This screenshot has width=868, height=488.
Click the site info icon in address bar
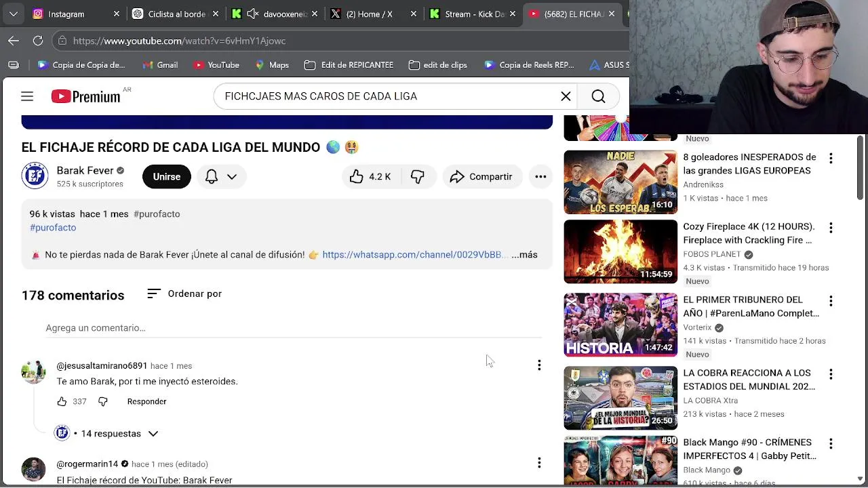pos(62,41)
